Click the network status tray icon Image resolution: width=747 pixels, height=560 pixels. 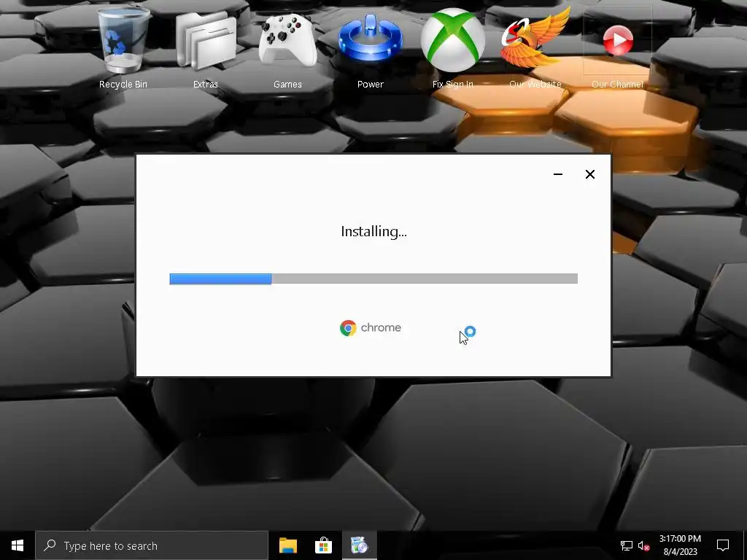click(x=626, y=545)
